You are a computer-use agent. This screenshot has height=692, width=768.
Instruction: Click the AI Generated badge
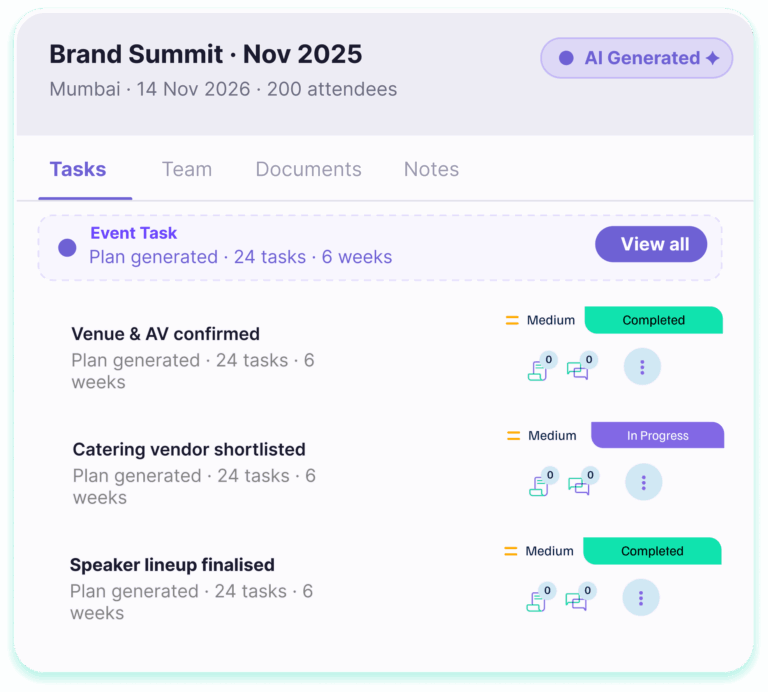(637, 58)
